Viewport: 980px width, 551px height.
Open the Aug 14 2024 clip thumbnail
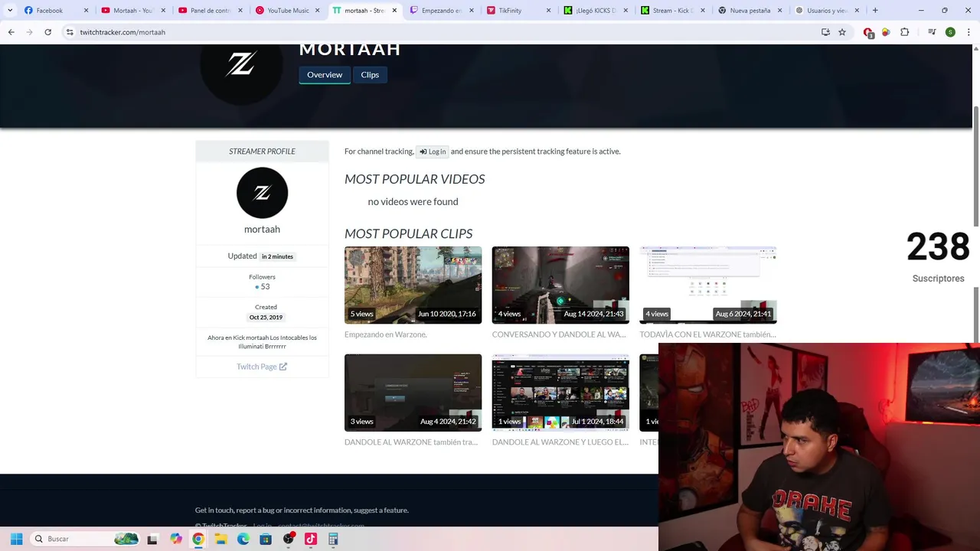pos(560,285)
